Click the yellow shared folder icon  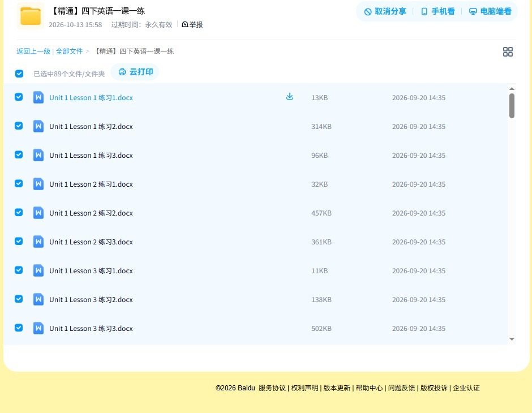[31, 16]
